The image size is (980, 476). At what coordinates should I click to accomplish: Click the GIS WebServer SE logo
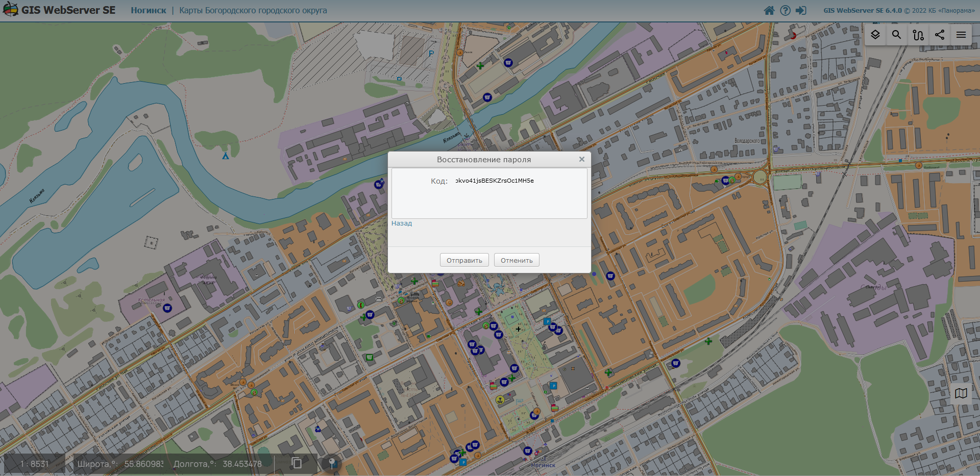pyautogui.click(x=59, y=10)
